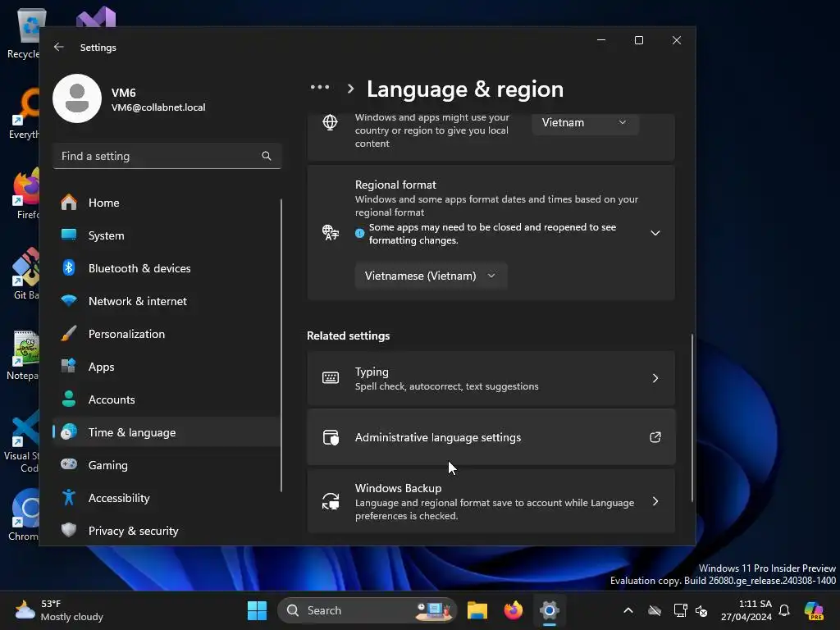Screen dimensions: 840x630
Task: Show hidden system tray icons
Action: tap(628, 610)
